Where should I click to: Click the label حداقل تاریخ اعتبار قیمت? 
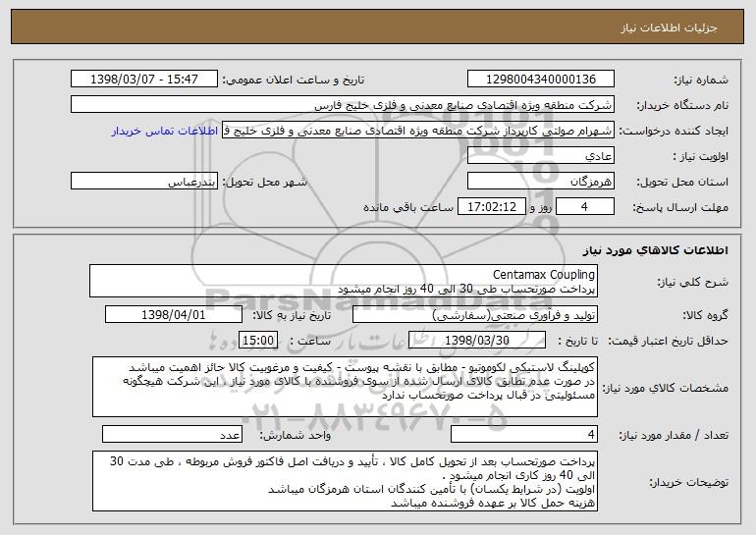click(x=669, y=341)
